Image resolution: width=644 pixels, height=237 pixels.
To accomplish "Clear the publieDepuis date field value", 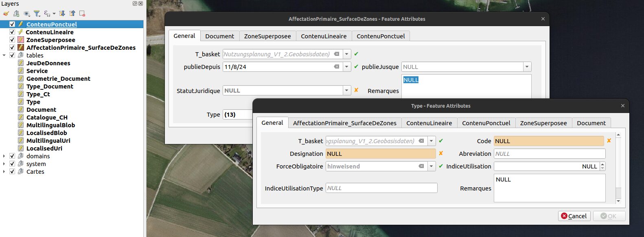I will [x=337, y=67].
